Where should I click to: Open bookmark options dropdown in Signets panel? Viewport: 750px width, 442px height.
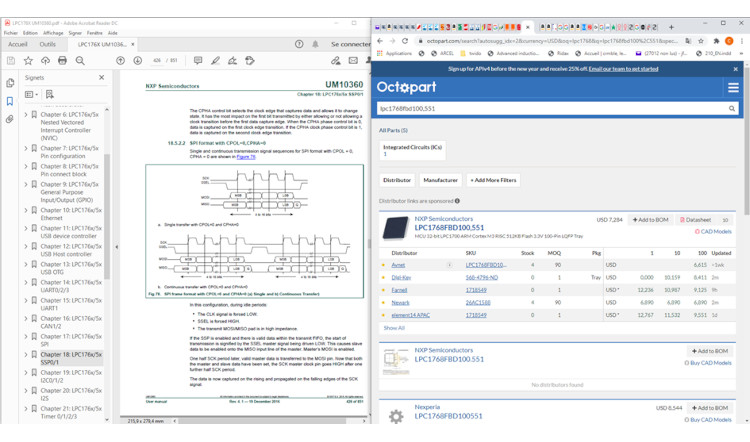pyautogui.click(x=32, y=94)
